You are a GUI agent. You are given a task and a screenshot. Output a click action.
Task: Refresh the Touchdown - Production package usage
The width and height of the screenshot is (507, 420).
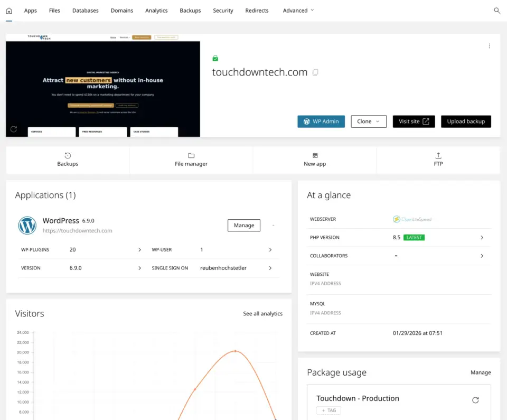[x=475, y=400]
